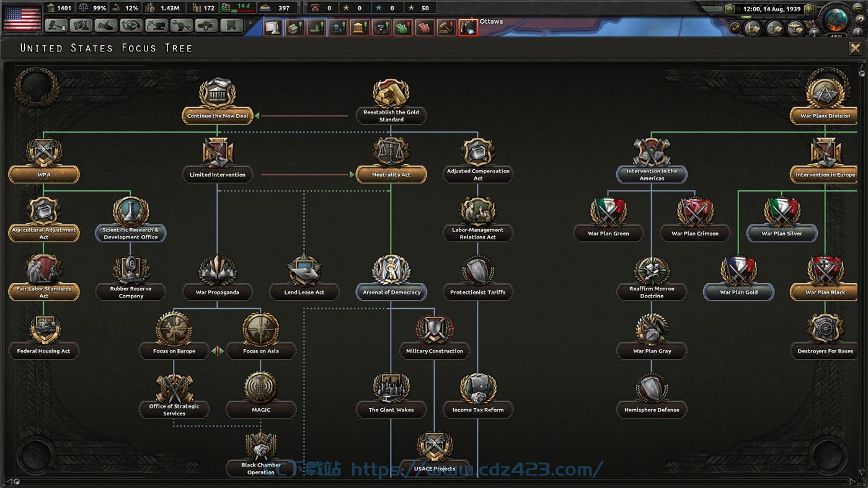Click the stability 99% indicator
Viewport: 868px width, 488px height.
pyautogui.click(x=92, y=8)
